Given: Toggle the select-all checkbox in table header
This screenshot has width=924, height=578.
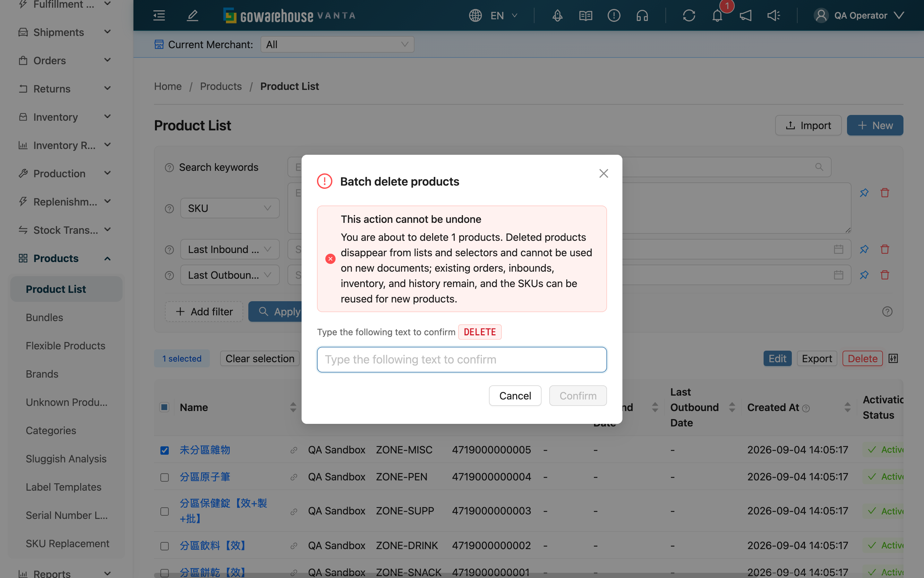Looking at the screenshot, I should pos(164,407).
